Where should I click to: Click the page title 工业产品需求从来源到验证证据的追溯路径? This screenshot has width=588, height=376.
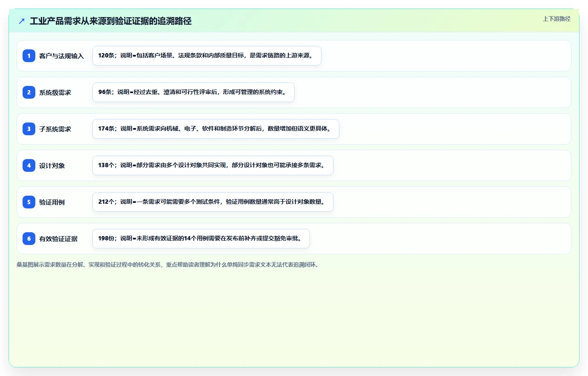point(111,21)
